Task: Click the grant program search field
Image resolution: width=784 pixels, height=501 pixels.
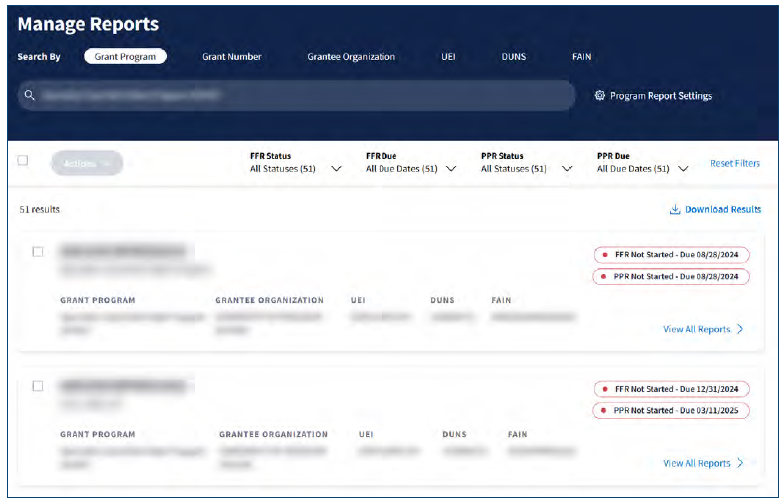Action: coord(300,96)
